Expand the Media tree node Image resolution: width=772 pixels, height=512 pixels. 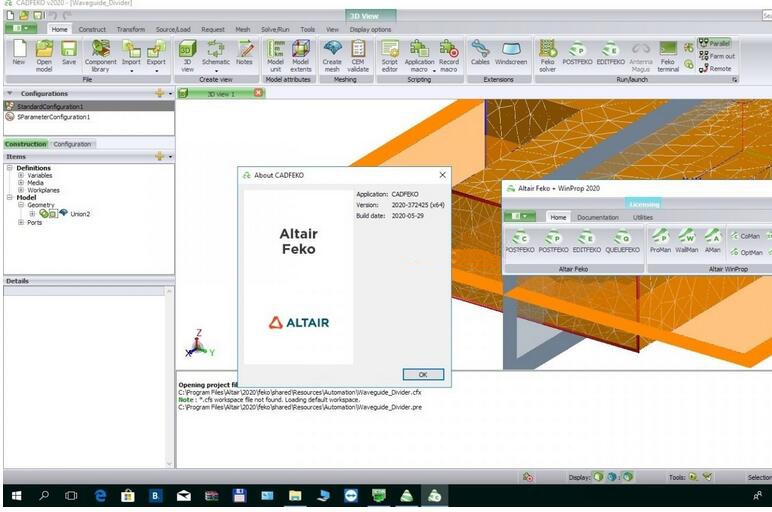click(21, 183)
